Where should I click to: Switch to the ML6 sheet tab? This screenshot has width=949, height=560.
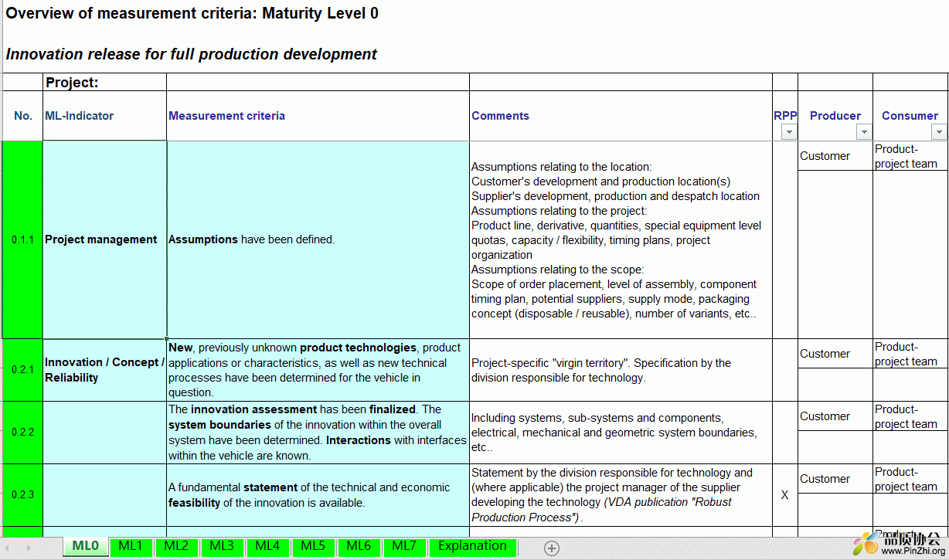coord(359,546)
